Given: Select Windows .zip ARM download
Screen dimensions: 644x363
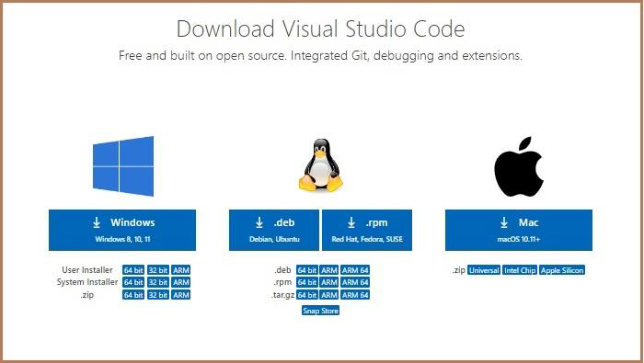Looking at the screenshot, I should [180, 295].
